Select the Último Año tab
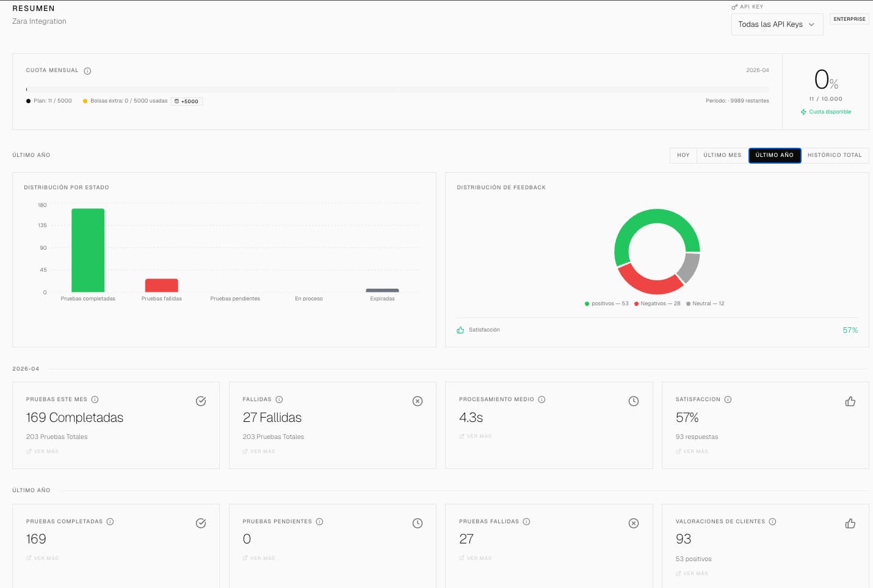 tap(774, 155)
